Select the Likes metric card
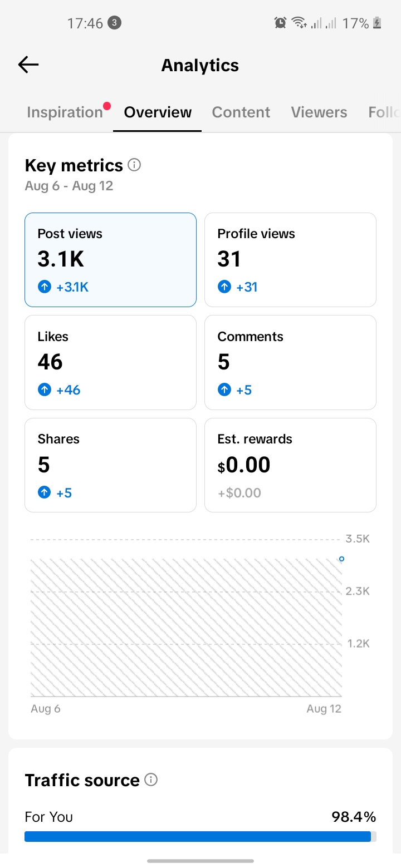 [110, 363]
